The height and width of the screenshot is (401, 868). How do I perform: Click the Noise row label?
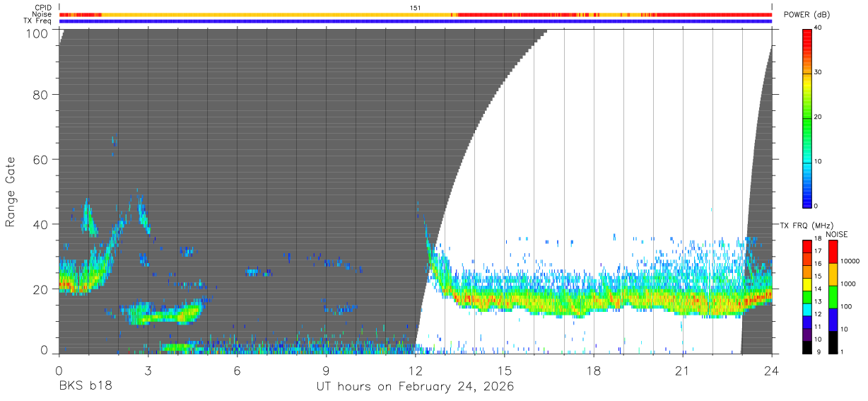[x=42, y=14]
